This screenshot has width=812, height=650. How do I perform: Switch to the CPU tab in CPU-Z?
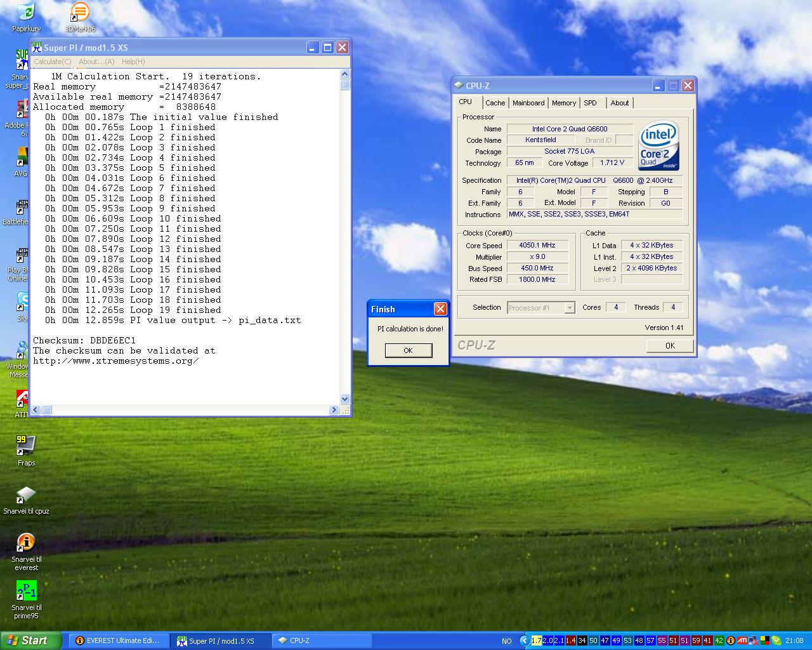[465, 102]
